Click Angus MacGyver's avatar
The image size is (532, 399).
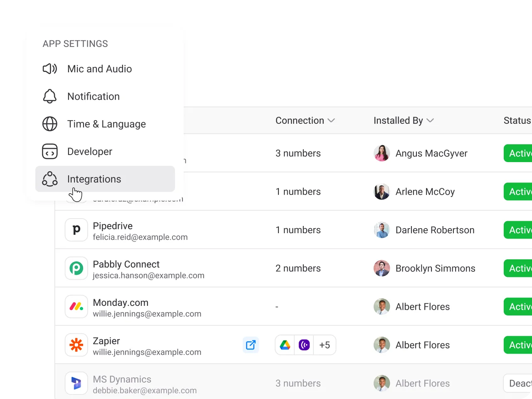coord(382,153)
